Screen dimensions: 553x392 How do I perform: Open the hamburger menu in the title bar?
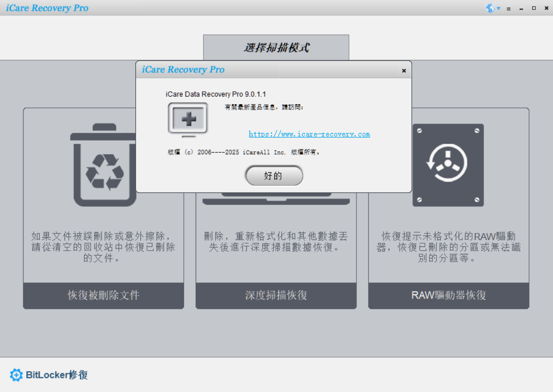pyautogui.click(x=509, y=8)
